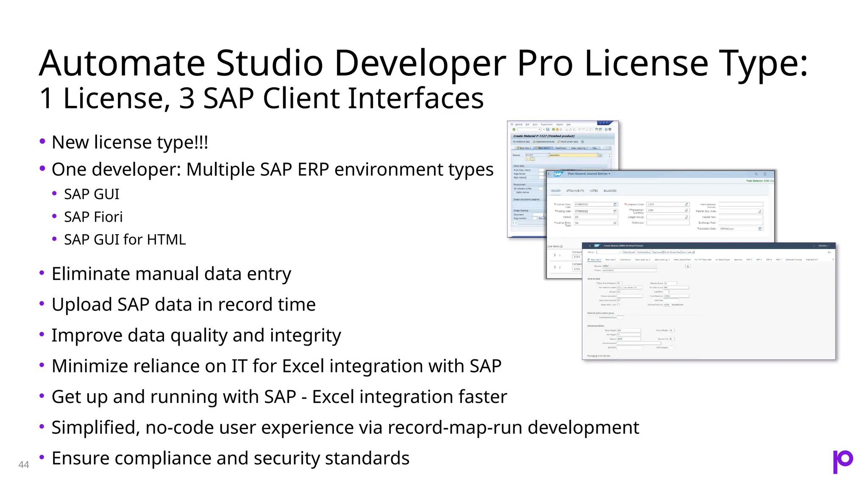The height and width of the screenshot is (488, 868).
Task: Click the Check Screen Data button in HTML GUI
Action: pos(672,252)
